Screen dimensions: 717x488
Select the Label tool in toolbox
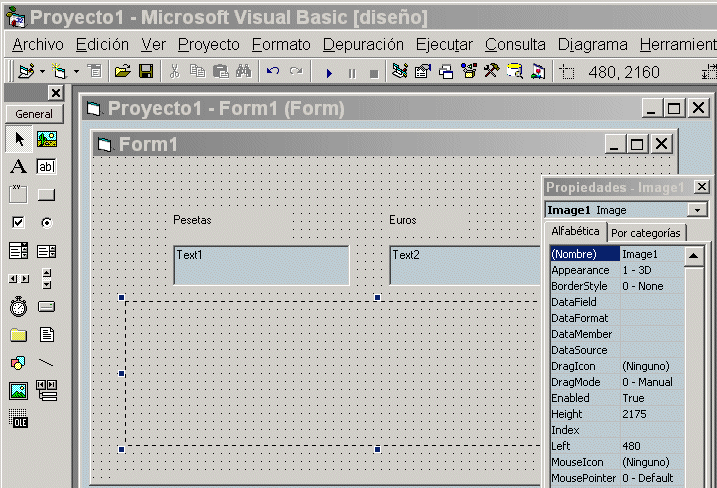coord(19,166)
